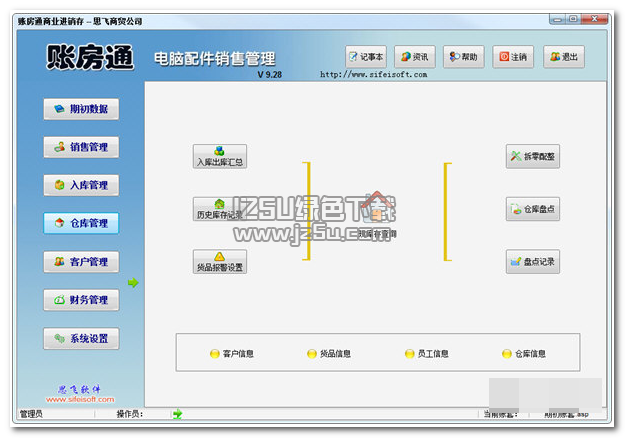Open the www.sifeisoft.com link under the sidebar
The width and height of the screenshot is (625, 438).
[x=80, y=399]
